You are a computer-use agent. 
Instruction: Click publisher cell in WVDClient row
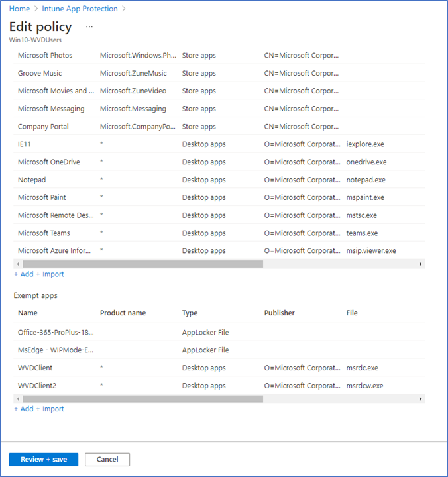point(302,368)
